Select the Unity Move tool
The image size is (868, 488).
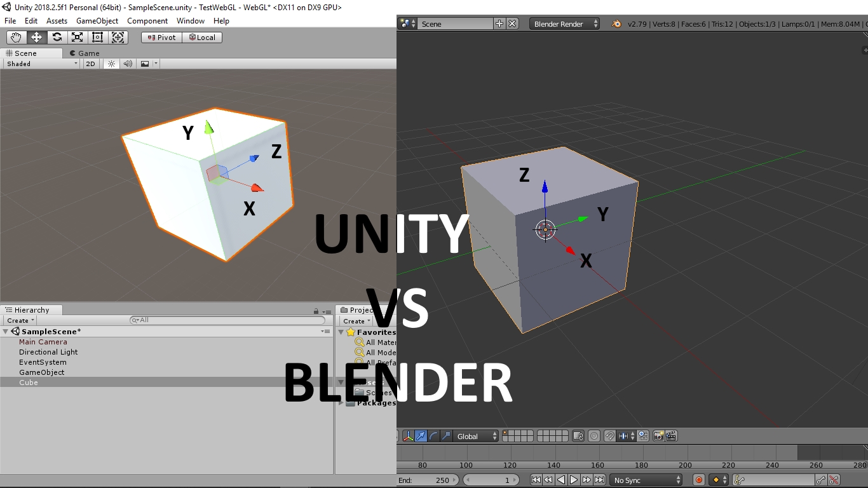pos(36,37)
